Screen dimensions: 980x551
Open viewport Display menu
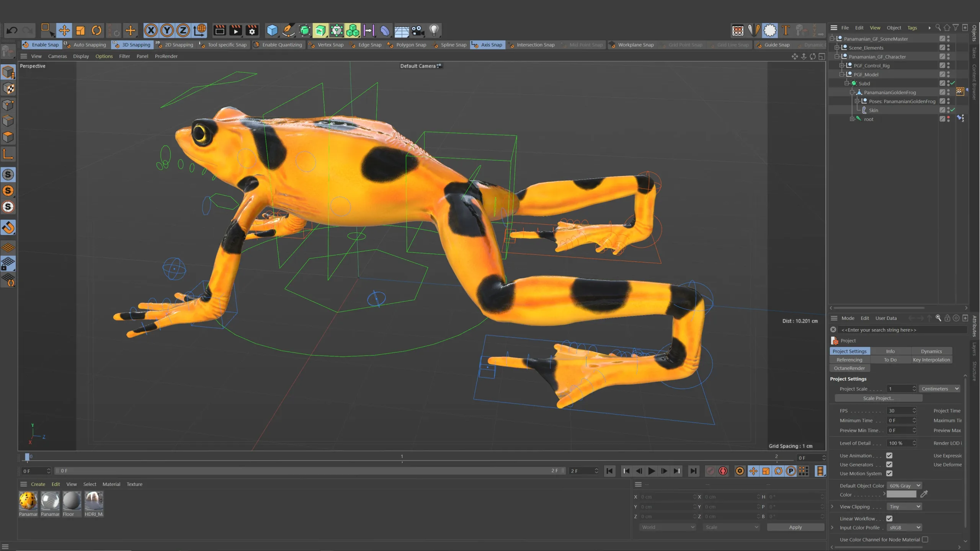(81, 56)
